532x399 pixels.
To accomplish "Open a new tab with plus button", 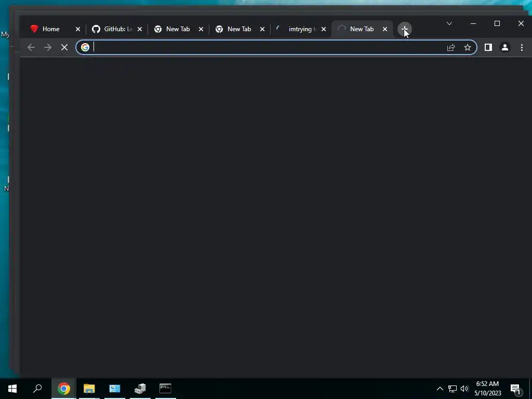I will [x=404, y=29].
